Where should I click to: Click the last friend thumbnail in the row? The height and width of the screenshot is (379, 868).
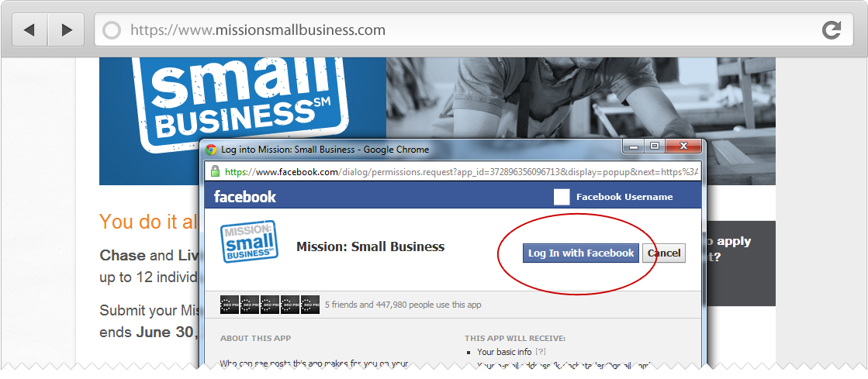click(310, 305)
